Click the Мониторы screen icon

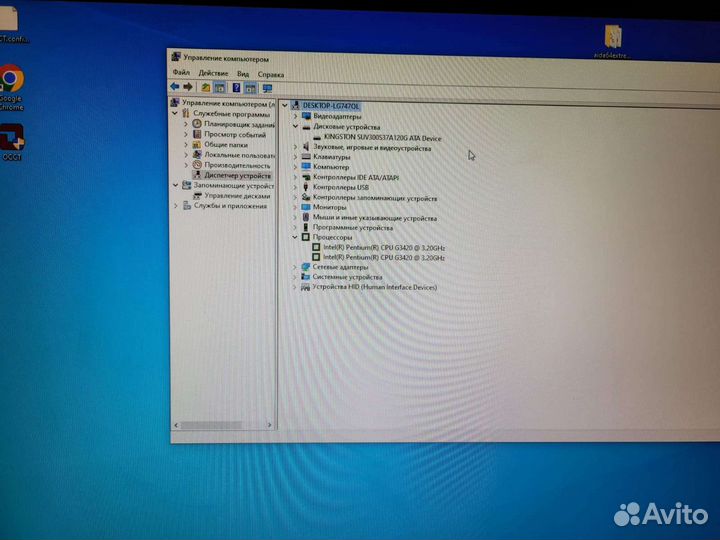306,207
